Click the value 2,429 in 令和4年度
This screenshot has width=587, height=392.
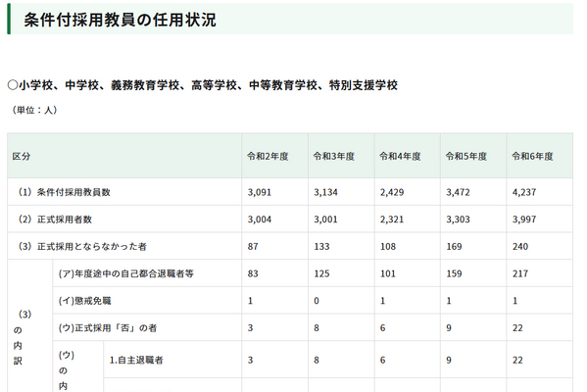(x=392, y=192)
